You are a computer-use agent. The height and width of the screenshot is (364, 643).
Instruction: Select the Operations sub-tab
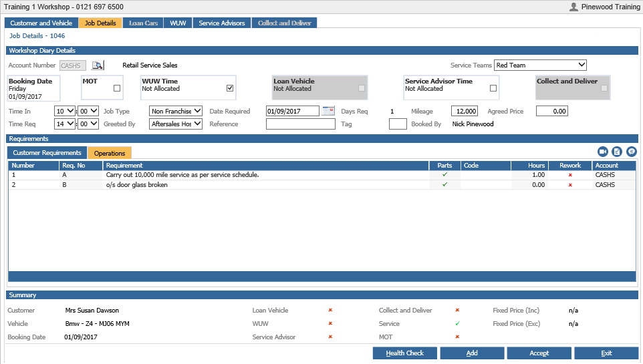tap(110, 153)
